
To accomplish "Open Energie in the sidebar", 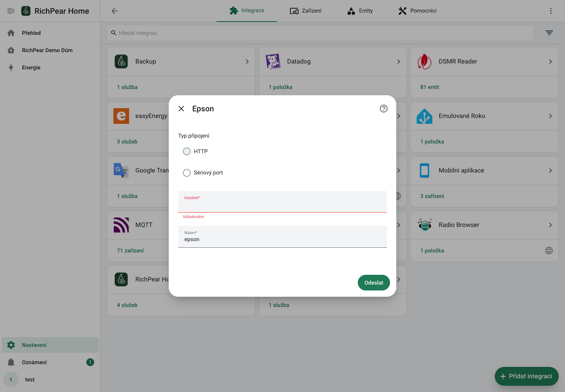I will 50,67.
